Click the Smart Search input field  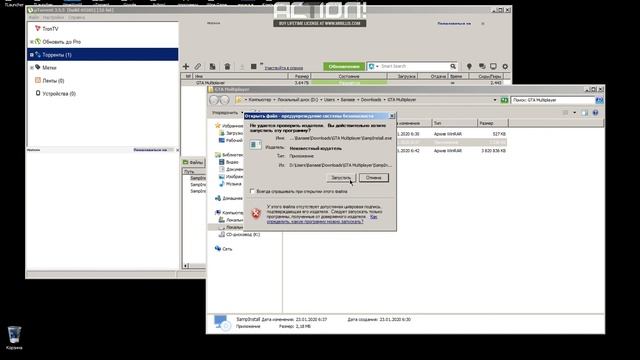(414, 66)
